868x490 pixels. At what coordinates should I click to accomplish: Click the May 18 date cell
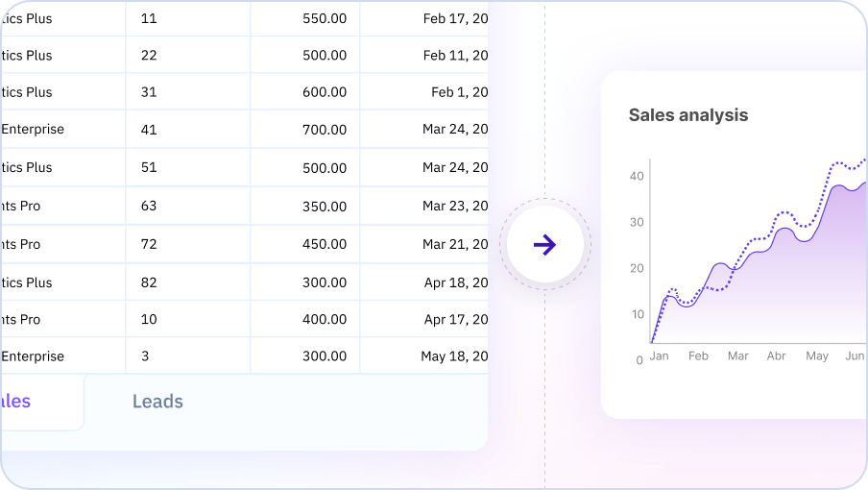pyautogui.click(x=424, y=356)
